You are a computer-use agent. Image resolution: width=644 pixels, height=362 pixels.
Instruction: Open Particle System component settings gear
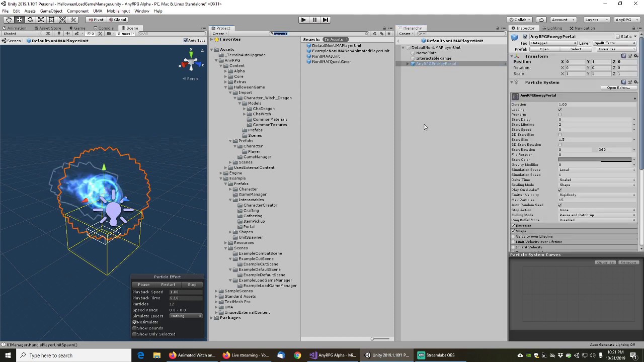[635, 82]
